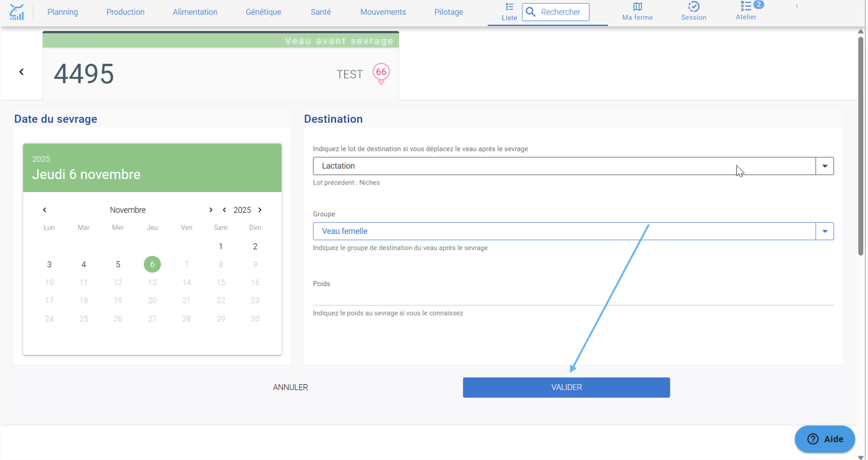Select day 5 in the calendar
868x460 pixels.
coord(118,264)
